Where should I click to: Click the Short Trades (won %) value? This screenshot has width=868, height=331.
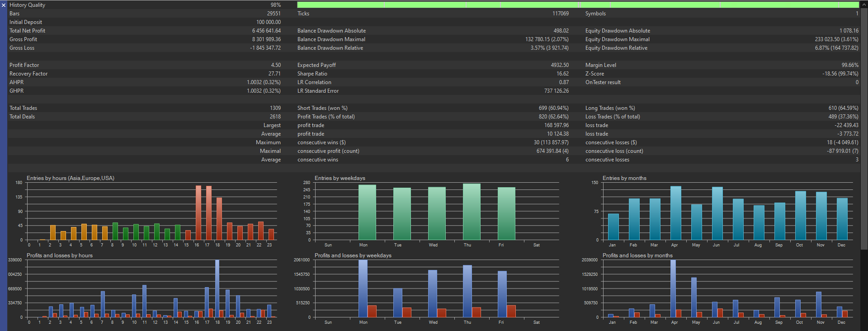coord(554,108)
